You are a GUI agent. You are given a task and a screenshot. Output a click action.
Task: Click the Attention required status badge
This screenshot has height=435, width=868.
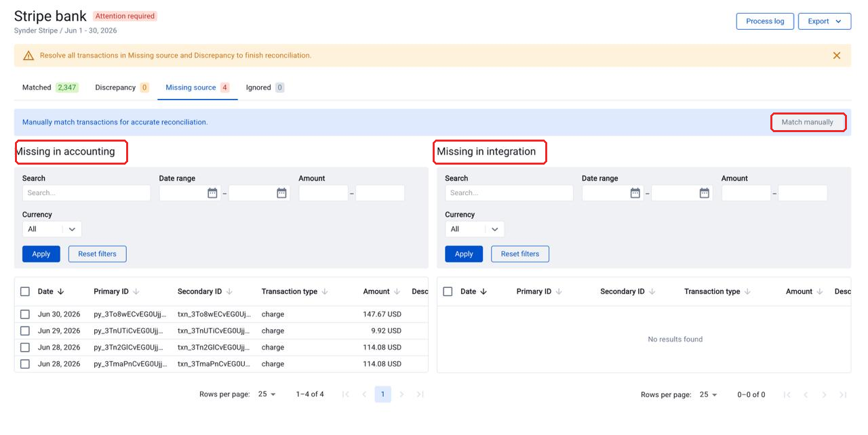tap(125, 16)
